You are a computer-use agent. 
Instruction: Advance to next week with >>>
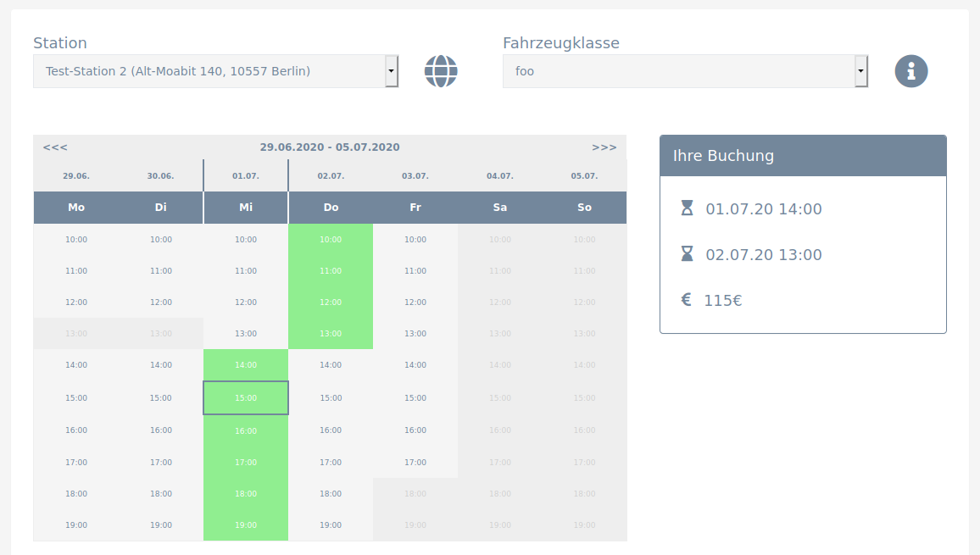(604, 147)
